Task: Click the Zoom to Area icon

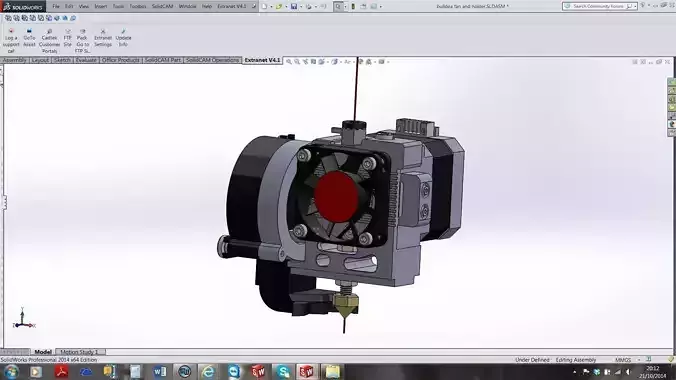Action: pos(297,62)
